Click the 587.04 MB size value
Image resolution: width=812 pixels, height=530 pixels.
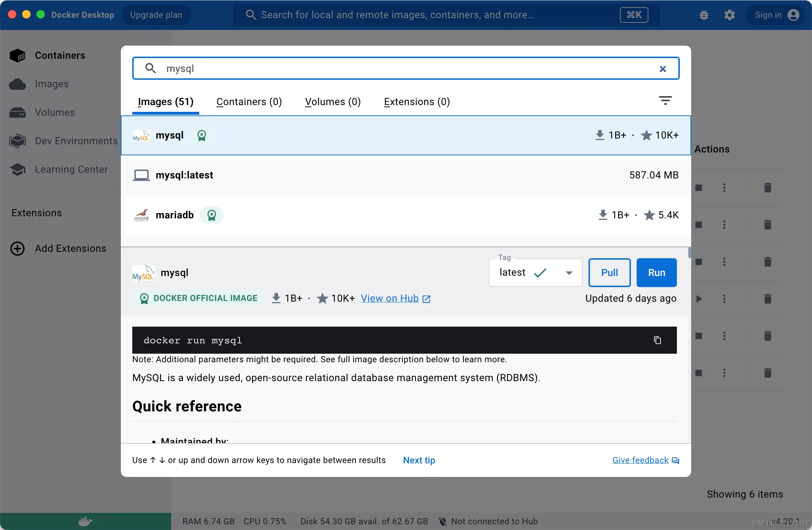(x=654, y=175)
